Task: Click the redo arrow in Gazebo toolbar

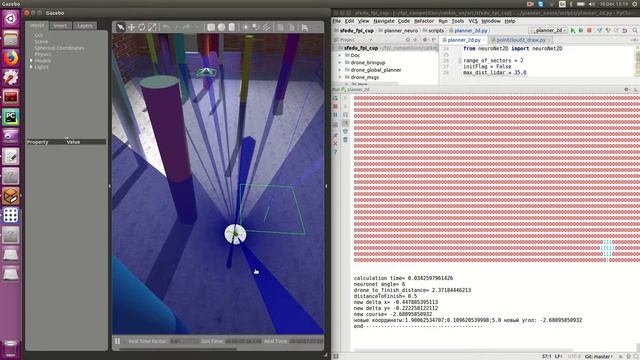Action: (187, 27)
